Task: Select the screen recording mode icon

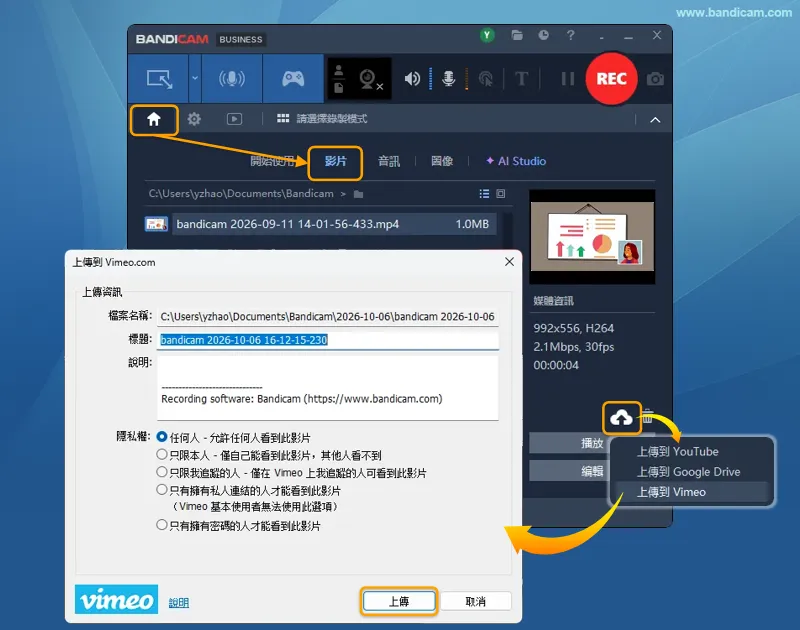Action: tap(159, 79)
